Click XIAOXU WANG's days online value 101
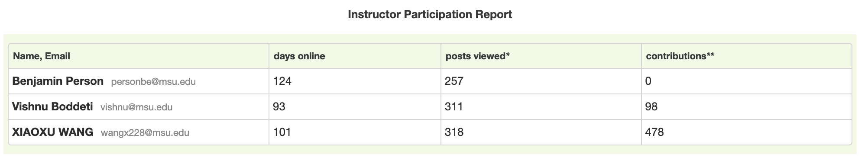Image resolution: width=868 pixels, height=161 pixels. 282,132
